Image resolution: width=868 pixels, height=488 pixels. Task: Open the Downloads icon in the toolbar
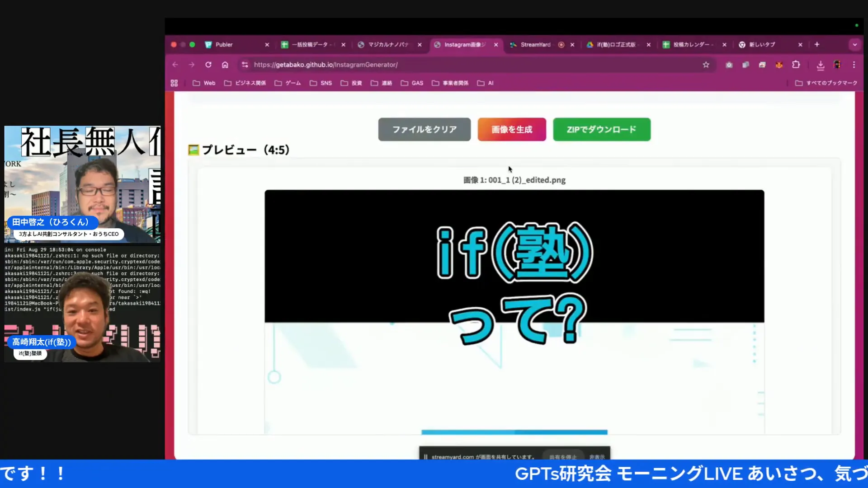click(x=821, y=66)
